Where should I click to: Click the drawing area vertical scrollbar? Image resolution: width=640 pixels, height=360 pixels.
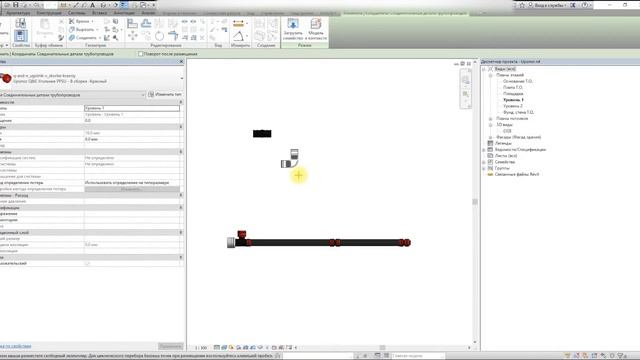(x=475, y=202)
